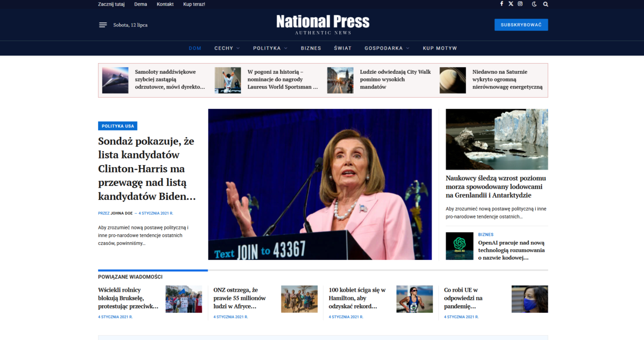Viewport: 644px width, 340px height.
Task: Open author JOHNA DOE link
Action: tap(122, 213)
